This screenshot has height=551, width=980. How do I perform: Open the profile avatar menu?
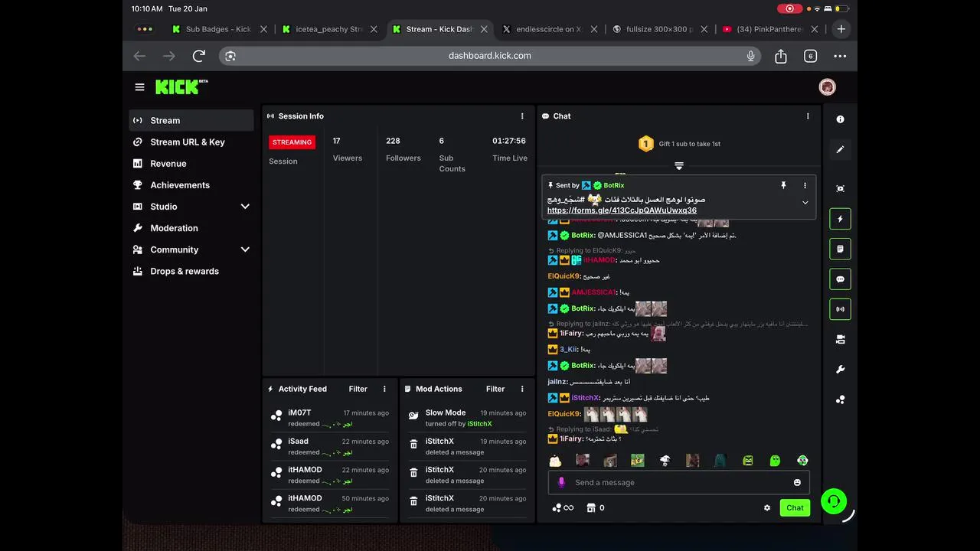click(x=827, y=87)
